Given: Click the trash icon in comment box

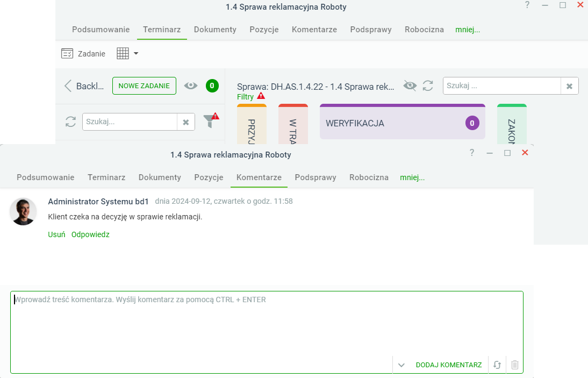Looking at the screenshot, I should pos(515,365).
